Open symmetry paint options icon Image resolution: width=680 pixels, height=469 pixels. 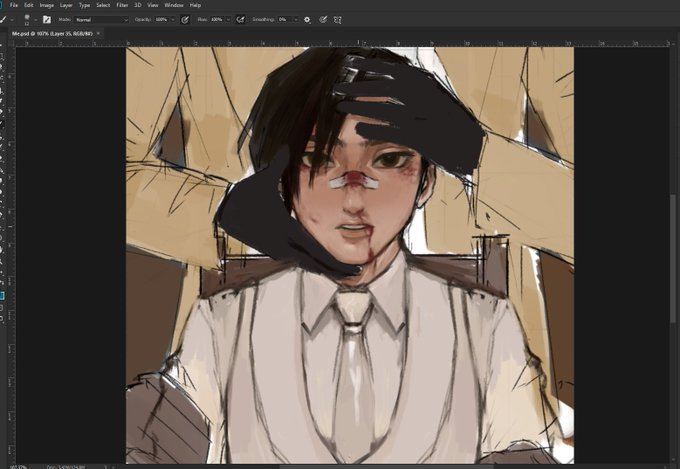[337, 20]
